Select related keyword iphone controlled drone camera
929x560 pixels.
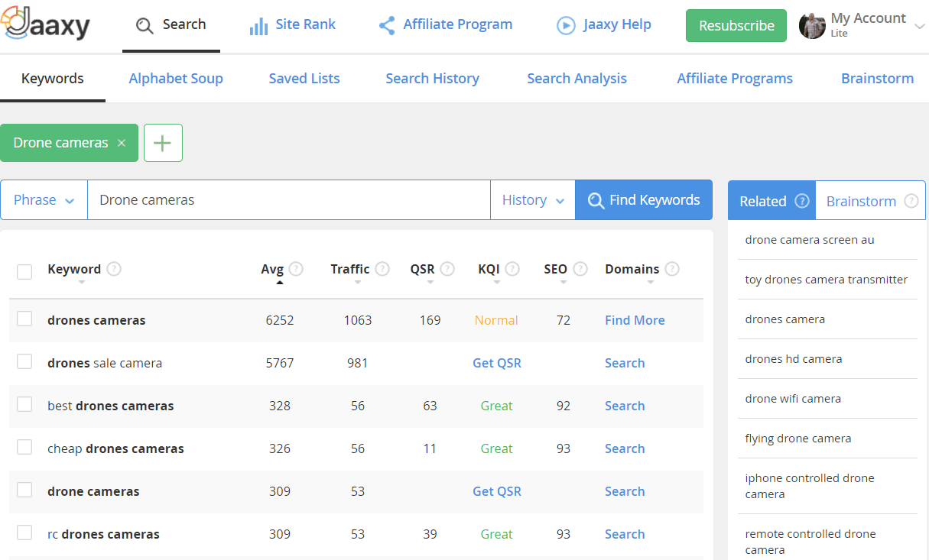[x=810, y=486]
